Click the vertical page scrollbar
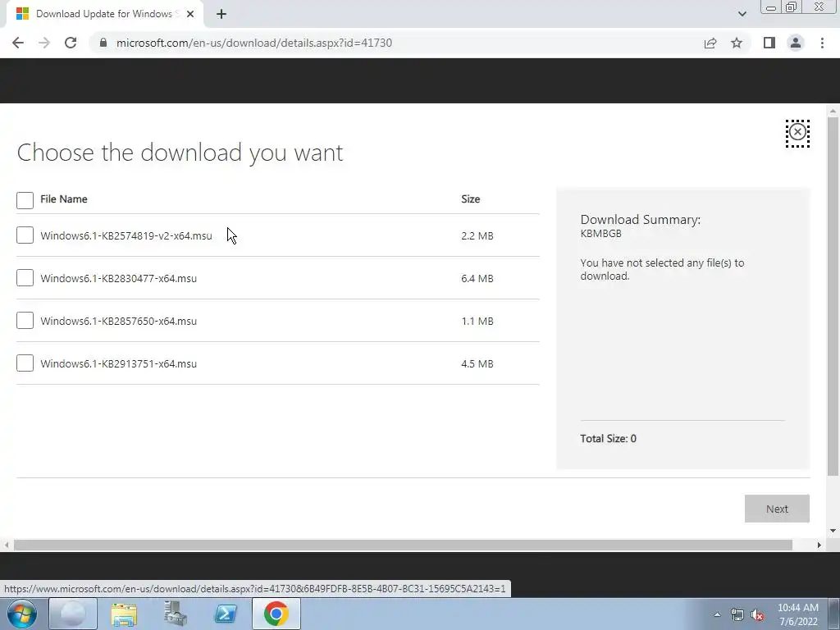This screenshot has height=630, width=840. tap(833, 295)
